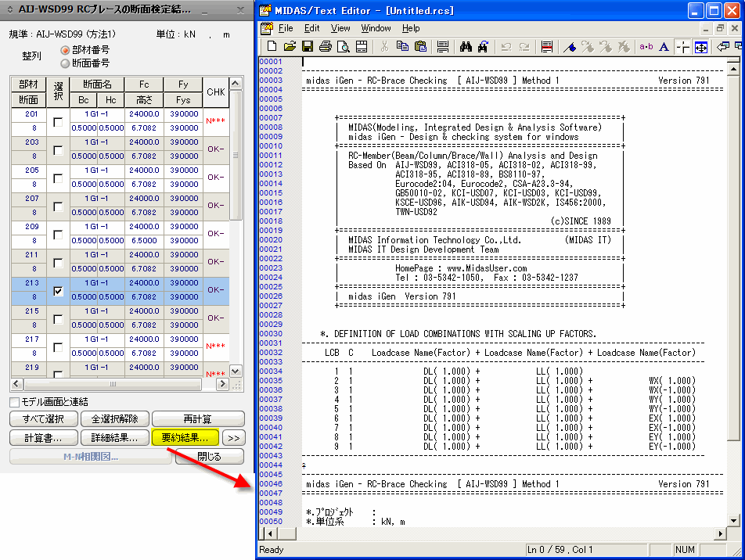Image resolution: width=745 pixels, height=560 pixels.
Task: Click the blue four-arrow toolbar icon
Action: [x=701, y=47]
